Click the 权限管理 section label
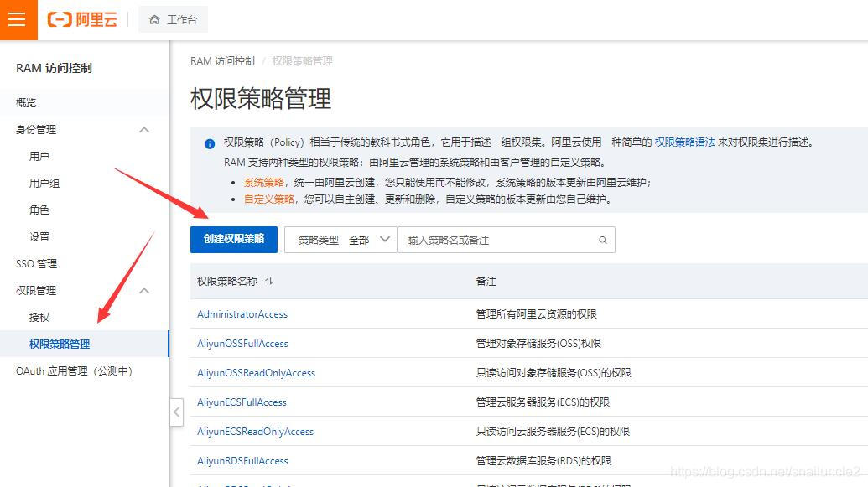 tap(36, 291)
